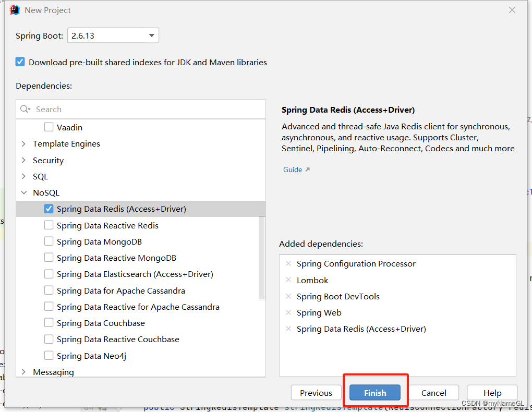Select the Messaging tree label

53,372
